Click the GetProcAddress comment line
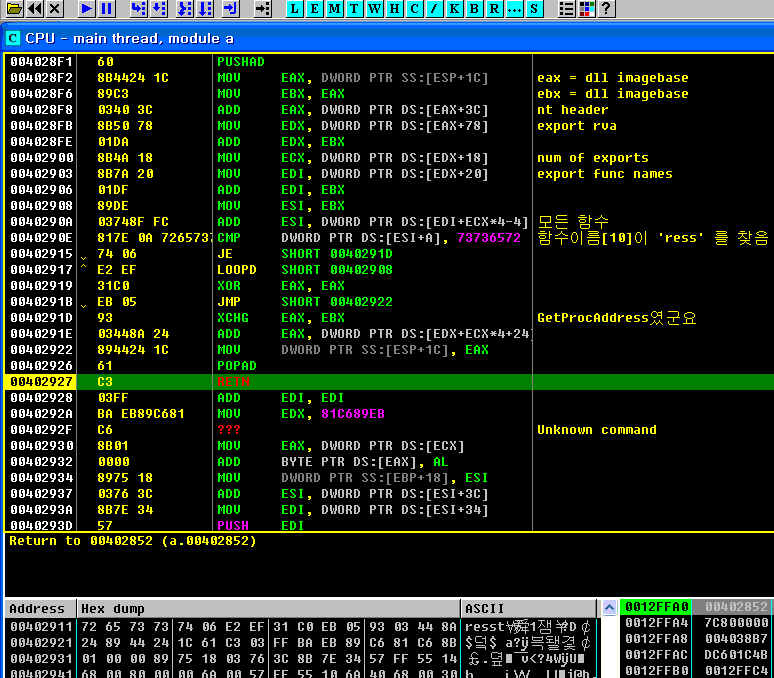The width and height of the screenshot is (774, 678). pos(617,318)
